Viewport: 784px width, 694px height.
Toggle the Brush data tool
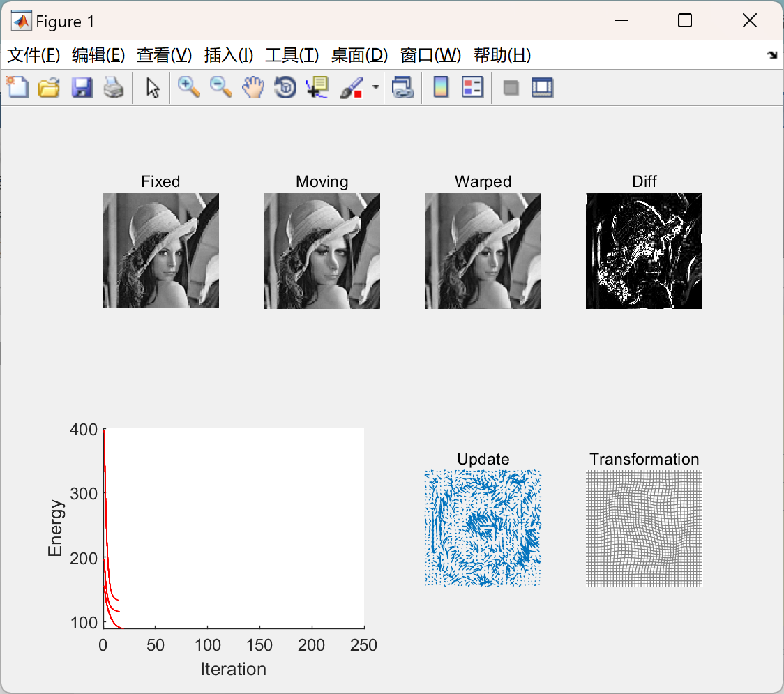tap(352, 87)
